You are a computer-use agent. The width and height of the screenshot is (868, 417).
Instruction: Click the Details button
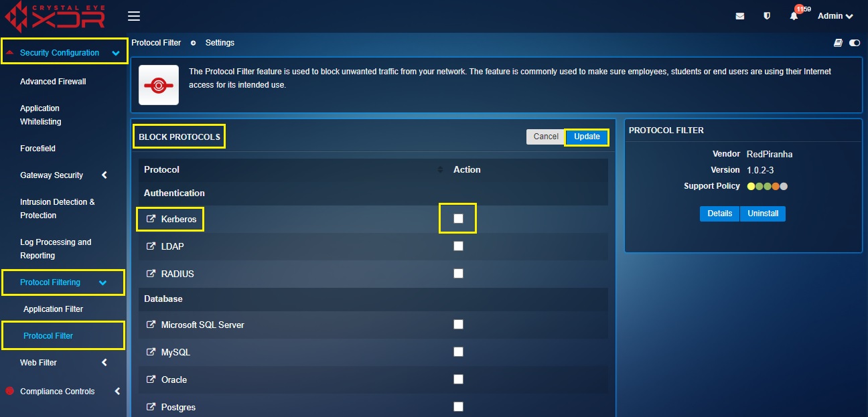coord(719,214)
